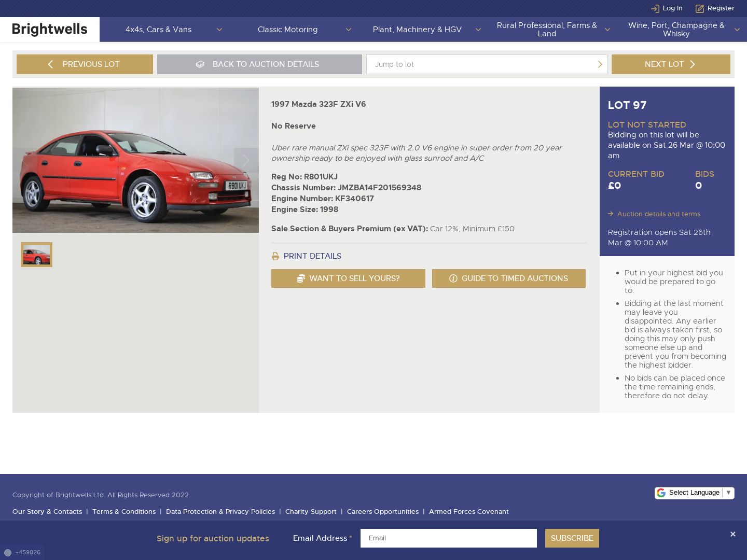Open Rural Professional, Farms & Land menu
Screen dimensions: 747x560
point(547,30)
